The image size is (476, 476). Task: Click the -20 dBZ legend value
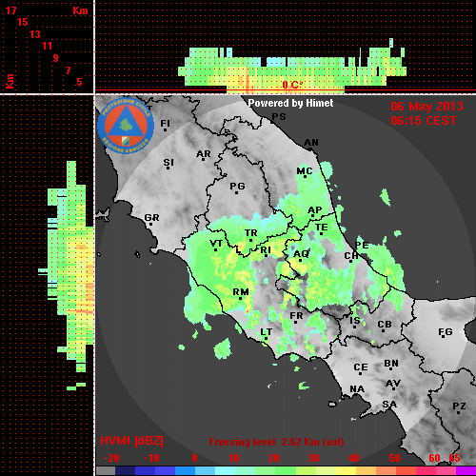pos(111,458)
